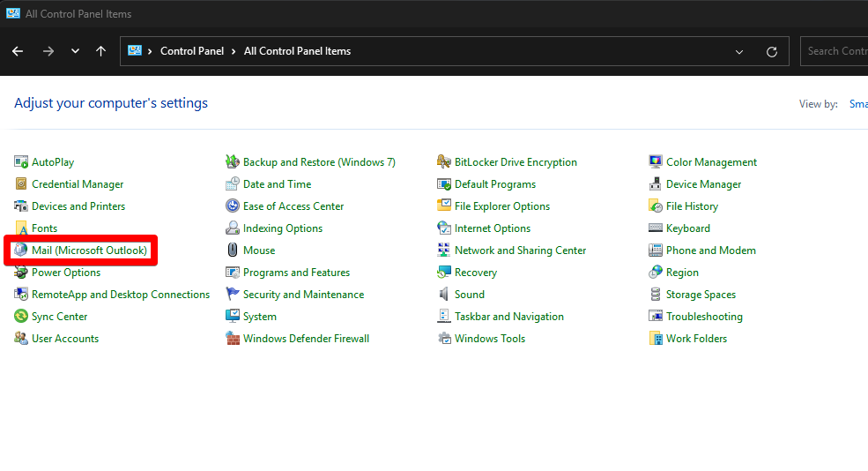This screenshot has height=471, width=868.
Task: Expand the address bar history dropdown
Action: (739, 52)
